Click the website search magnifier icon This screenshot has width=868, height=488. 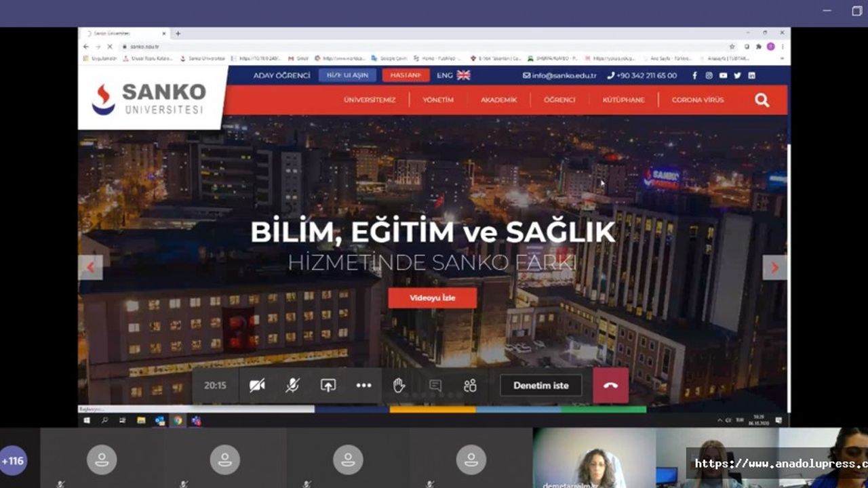click(762, 100)
